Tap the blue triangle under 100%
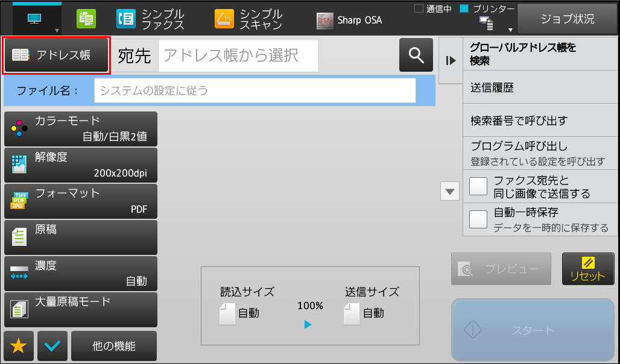This screenshot has width=620, height=364. pyautogui.click(x=308, y=324)
